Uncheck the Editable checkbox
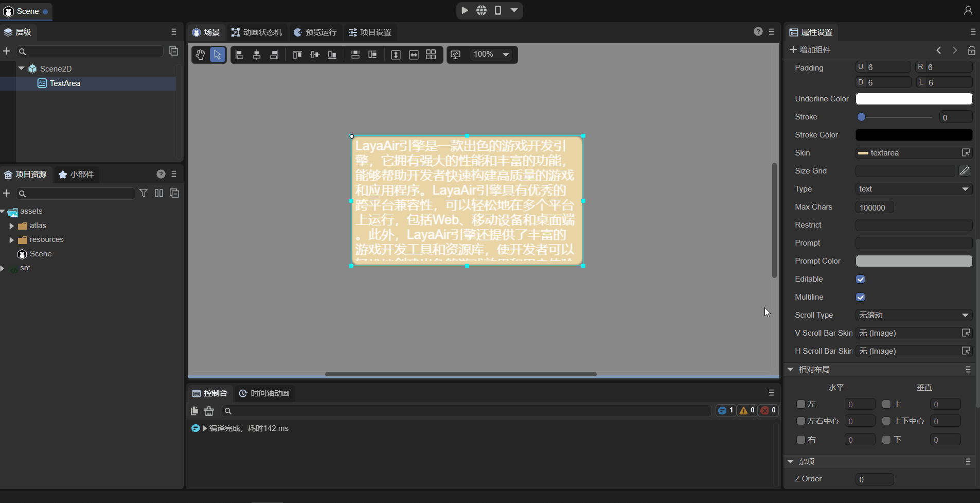 (x=860, y=279)
